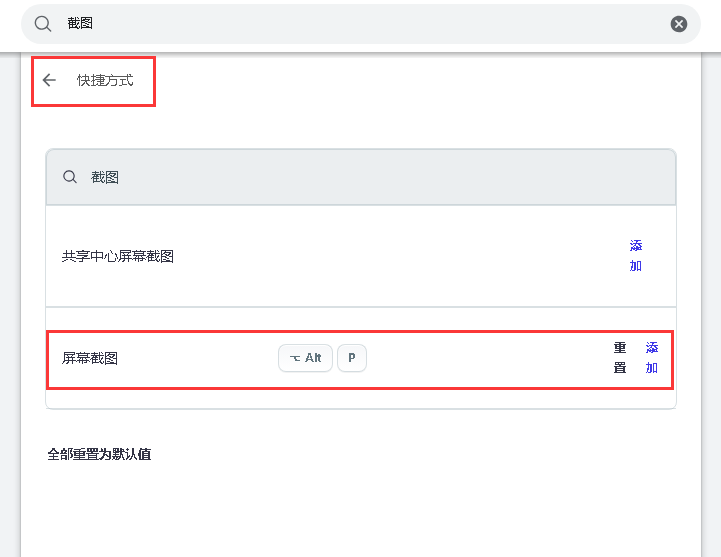Select the 共享中心屏幕截图 row label

(x=118, y=256)
